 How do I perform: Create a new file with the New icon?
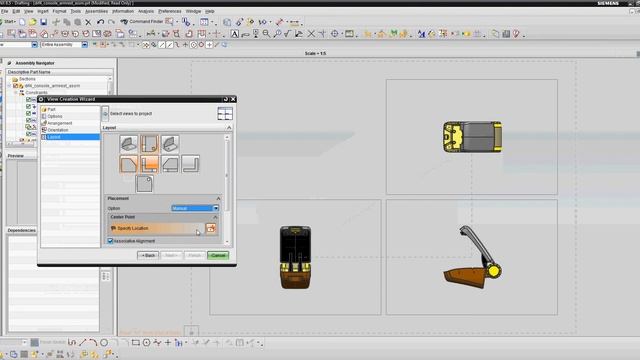pos(22,22)
